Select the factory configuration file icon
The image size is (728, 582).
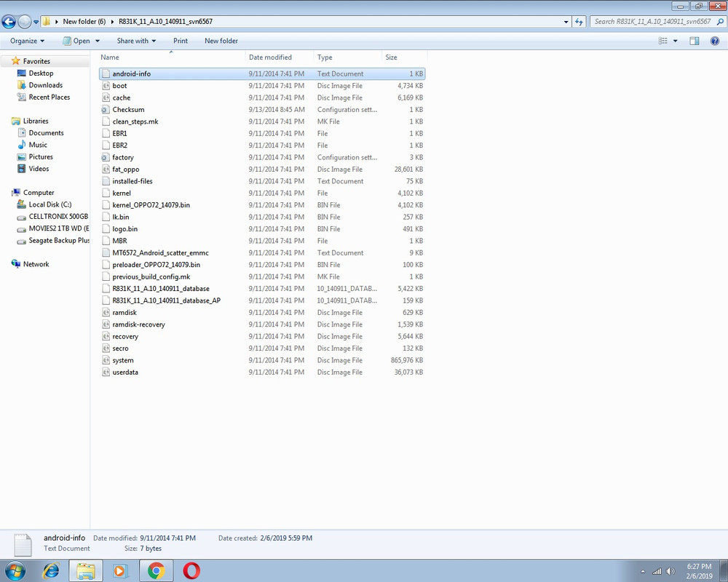pyautogui.click(x=106, y=157)
